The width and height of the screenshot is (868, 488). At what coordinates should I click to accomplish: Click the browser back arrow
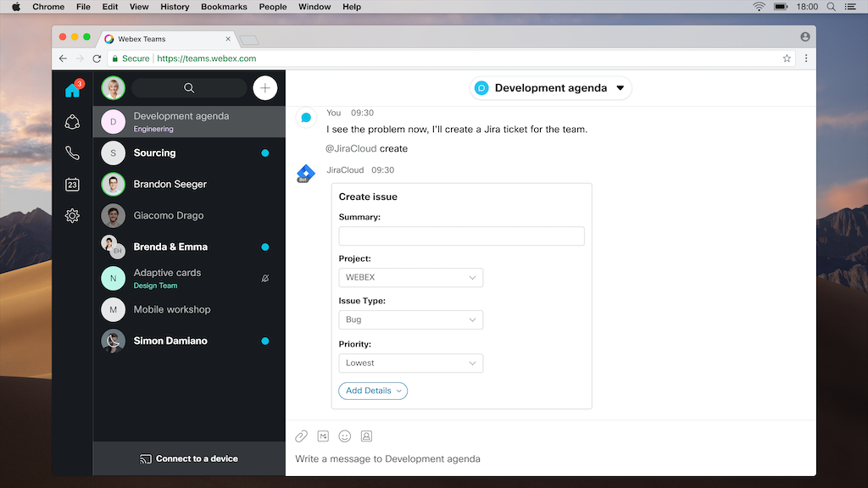click(x=63, y=58)
